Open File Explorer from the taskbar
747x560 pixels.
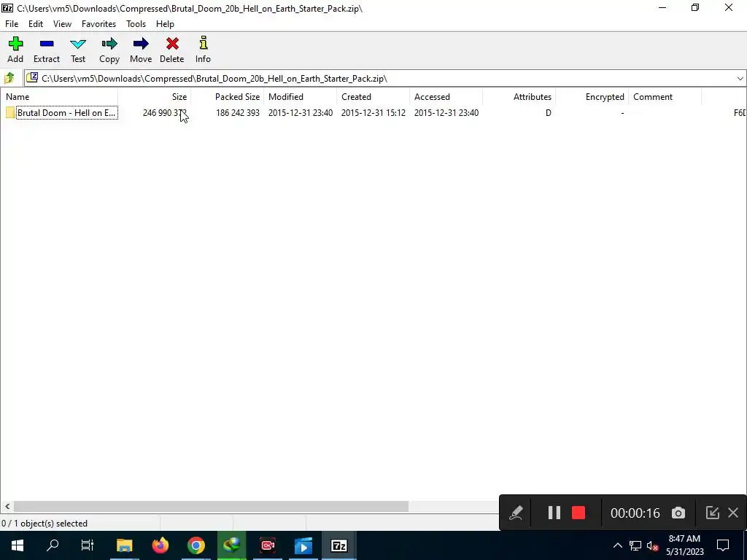[124, 545]
